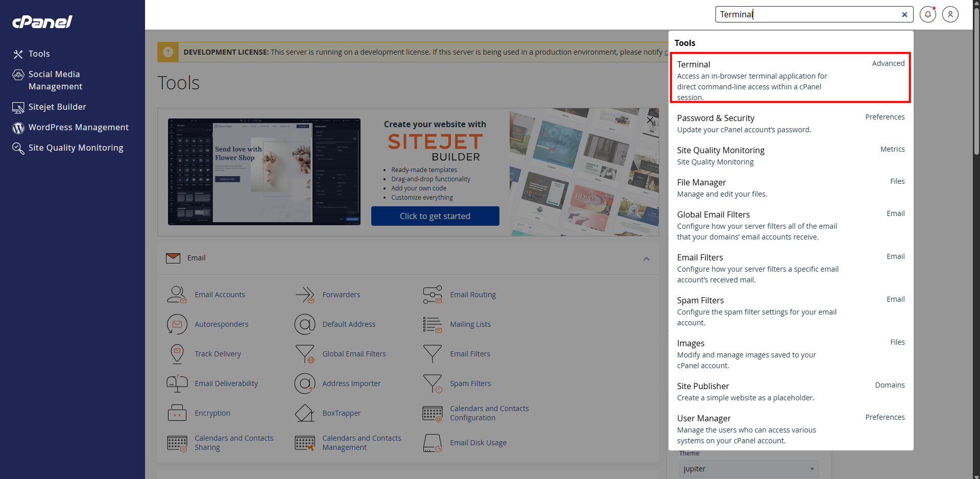
Task: Open the notifications bell icon
Action: point(928,14)
